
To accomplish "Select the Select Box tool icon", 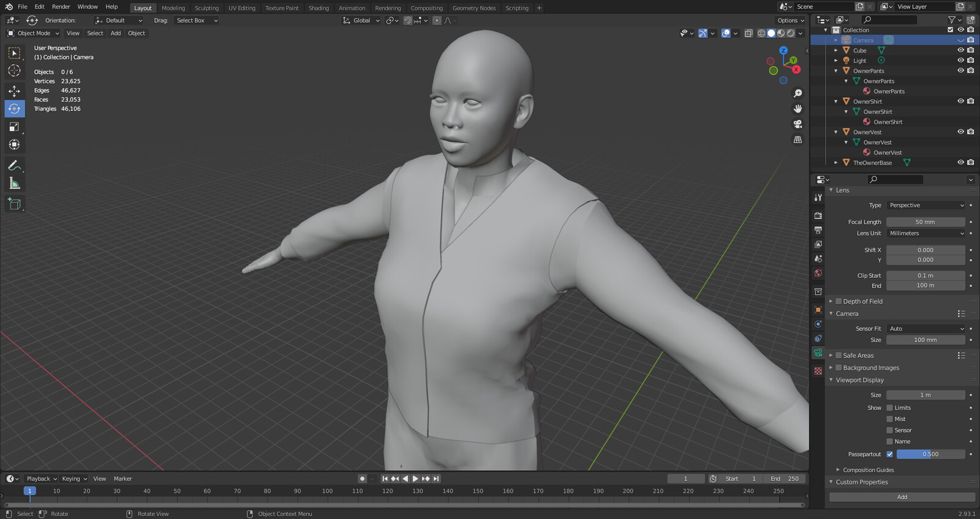I will click(15, 53).
